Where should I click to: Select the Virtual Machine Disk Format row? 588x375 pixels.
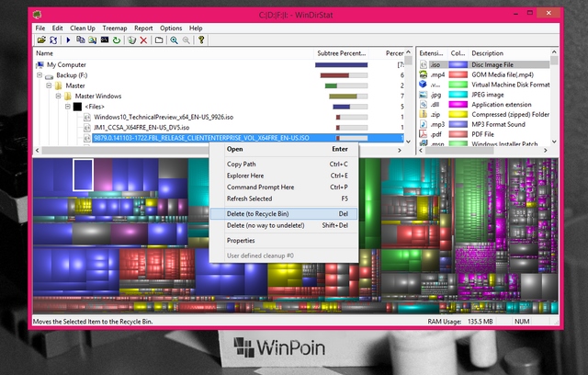(484, 85)
